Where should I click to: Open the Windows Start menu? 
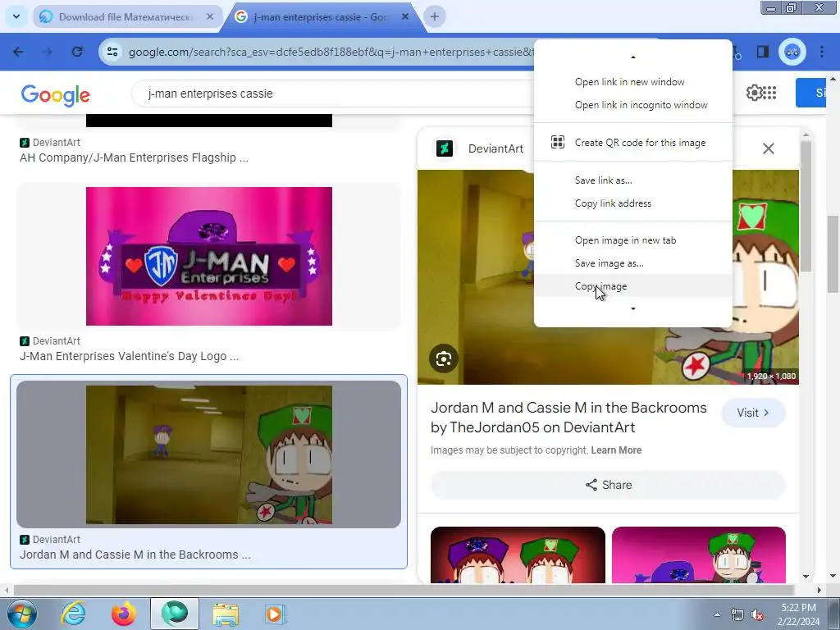coord(21,614)
